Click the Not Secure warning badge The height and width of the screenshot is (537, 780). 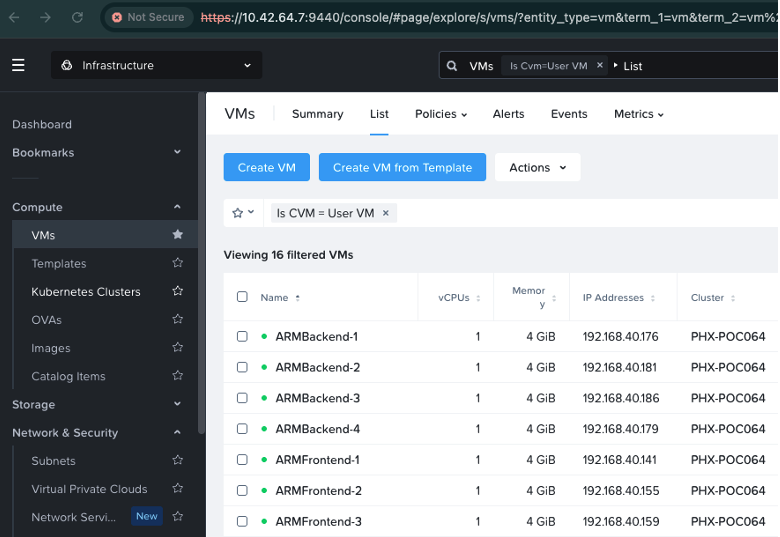pyautogui.click(x=148, y=17)
